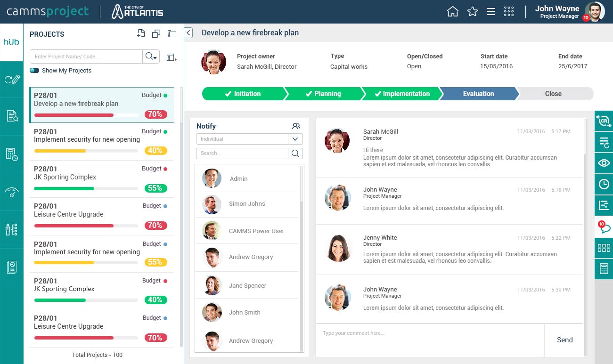Screen dimensions: 613x364
Task: Select the Planning stage in the progress bar
Action: tap(327, 94)
